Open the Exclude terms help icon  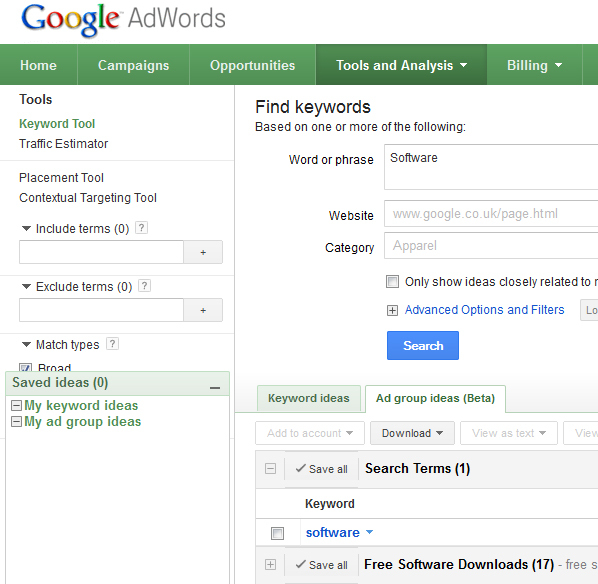coord(144,286)
